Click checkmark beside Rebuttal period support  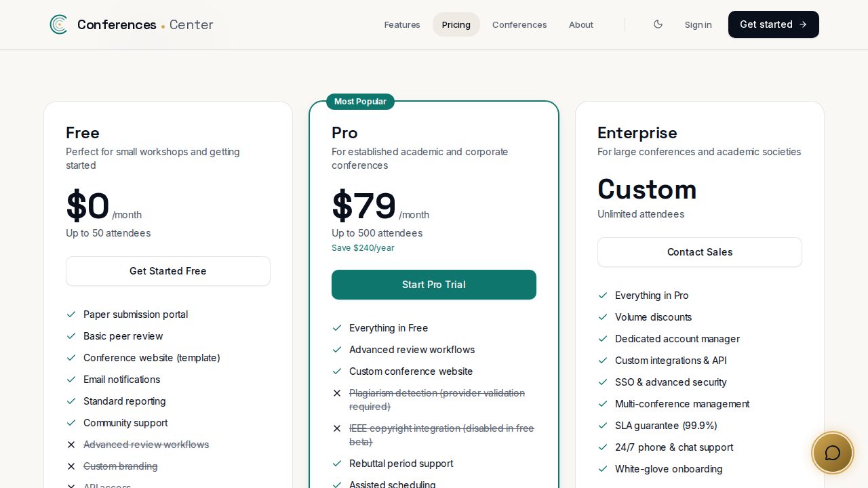337,464
